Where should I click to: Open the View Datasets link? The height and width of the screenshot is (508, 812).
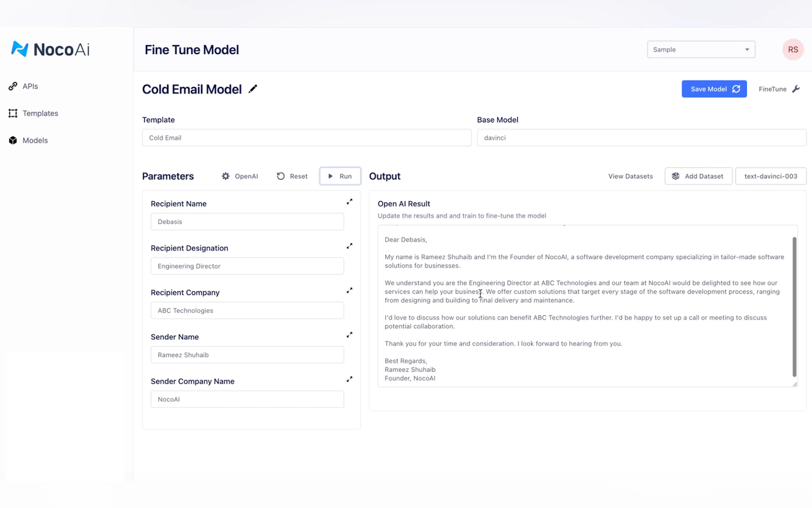click(630, 176)
